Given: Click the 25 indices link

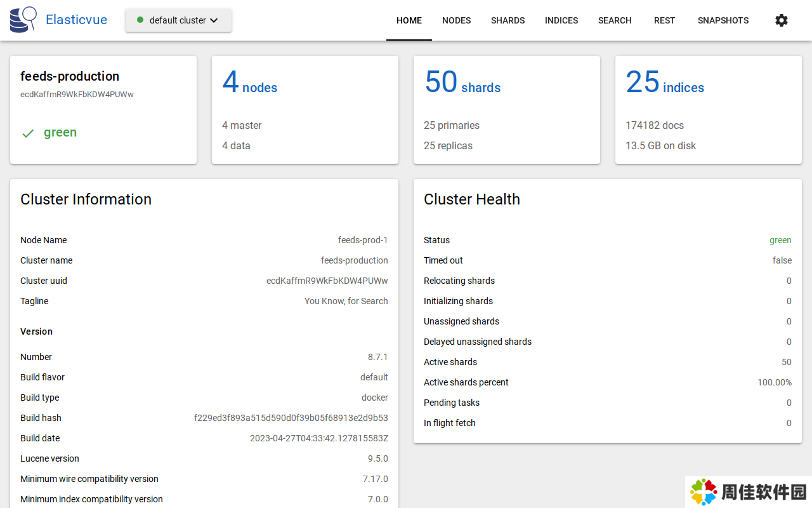Looking at the screenshot, I should [x=665, y=84].
